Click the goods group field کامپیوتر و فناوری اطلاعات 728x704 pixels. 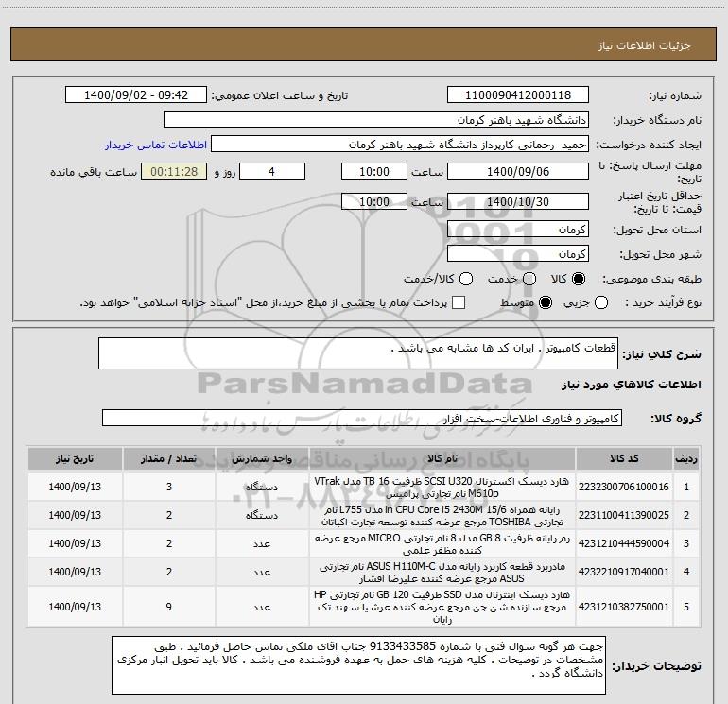pyautogui.click(x=362, y=418)
